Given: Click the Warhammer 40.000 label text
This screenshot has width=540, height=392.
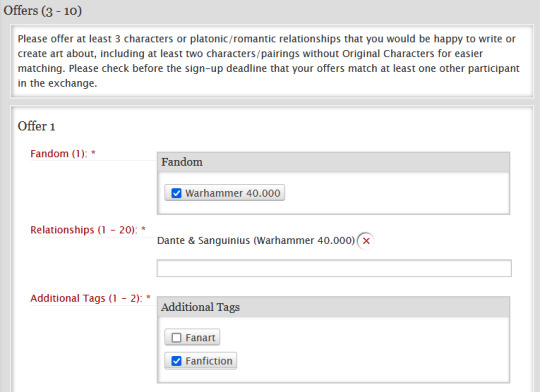Looking at the screenshot, I should [233, 193].
